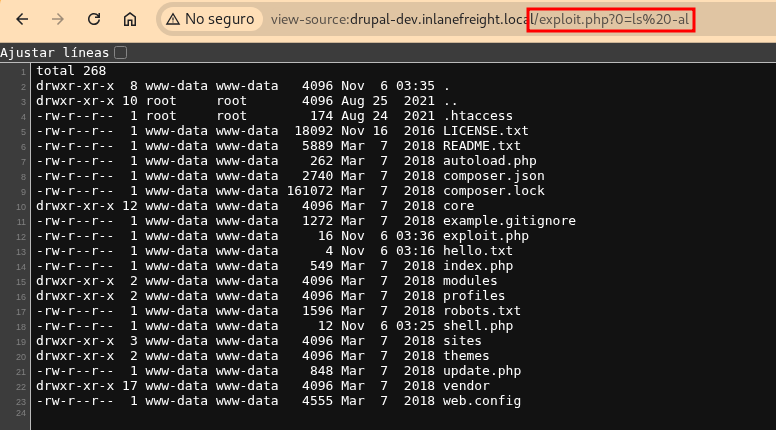The image size is (776, 430).
Task: Select the 'total 268' line
Action: point(71,71)
